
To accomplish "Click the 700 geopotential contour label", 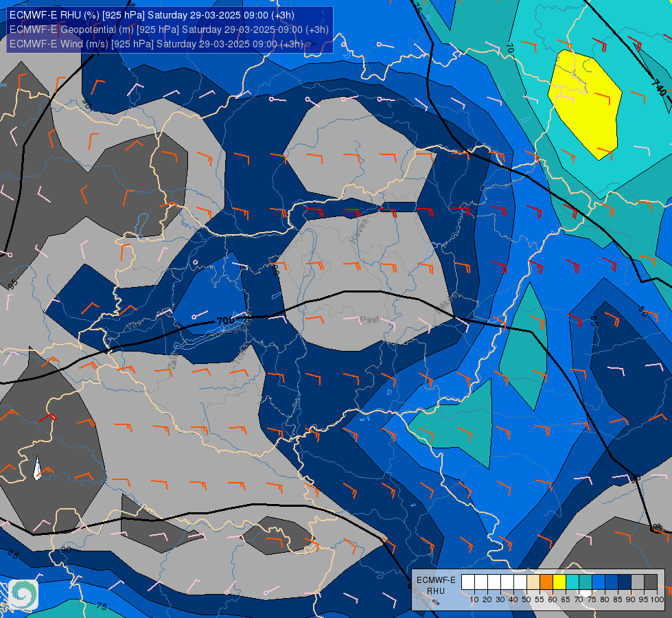I will pos(226,321).
